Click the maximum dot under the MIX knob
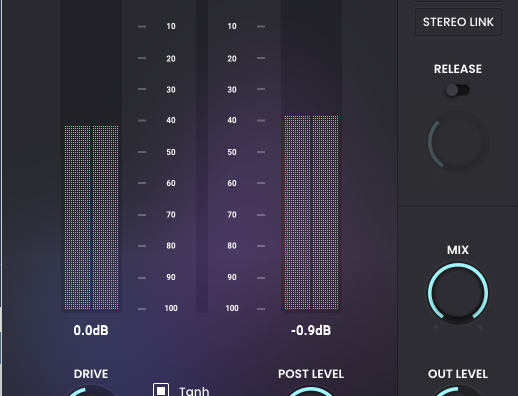This screenshot has height=396, width=518. coord(480,327)
